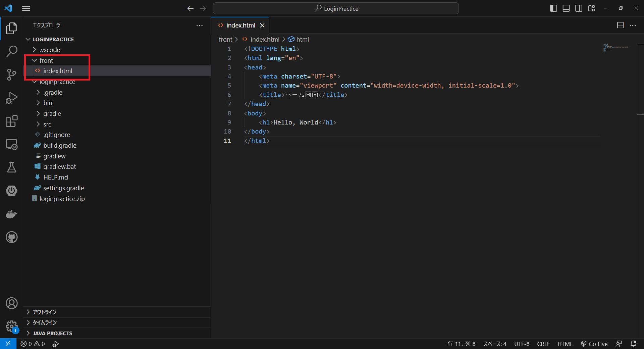Toggle the secondary side bar
The width and height of the screenshot is (644, 349).
(x=579, y=8)
